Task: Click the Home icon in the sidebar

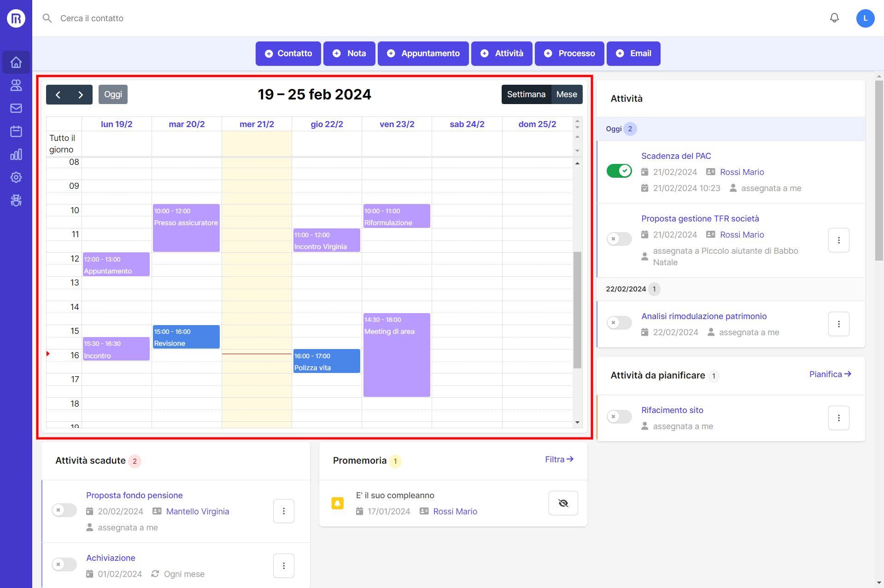Action: coord(16,62)
